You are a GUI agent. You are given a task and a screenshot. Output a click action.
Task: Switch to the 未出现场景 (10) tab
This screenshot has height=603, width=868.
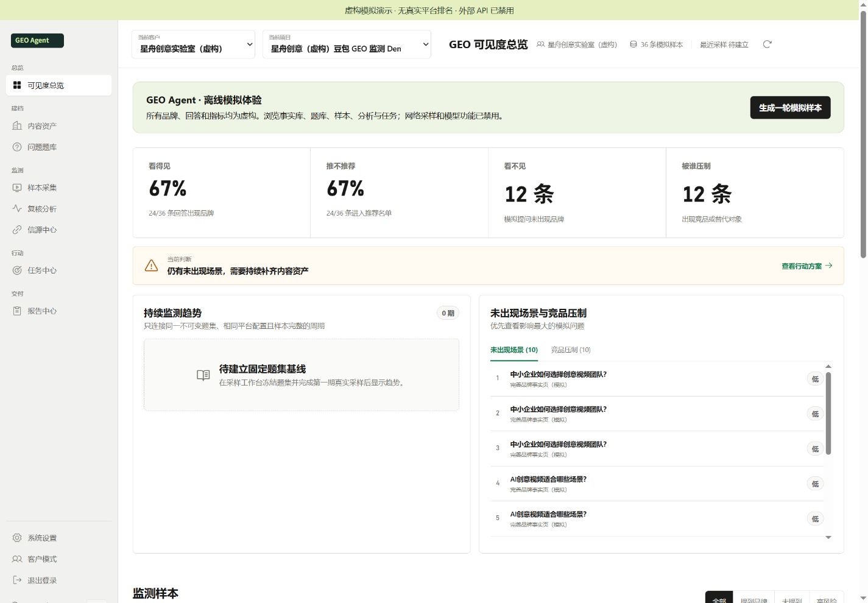pos(514,350)
